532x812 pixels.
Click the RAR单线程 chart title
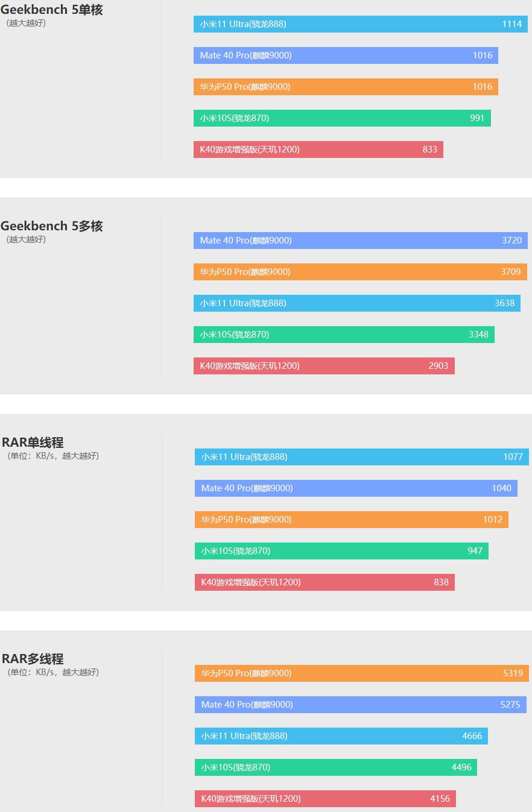click(x=33, y=442)
